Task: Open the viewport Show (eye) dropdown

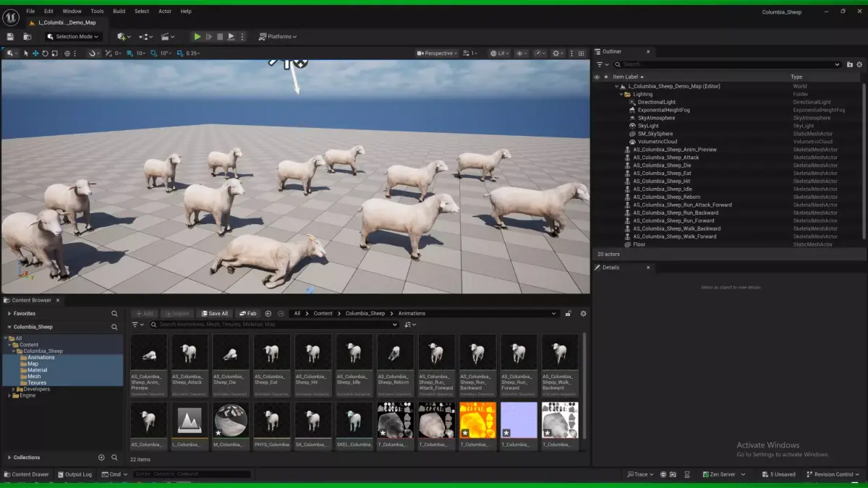Action: click(522, 53)
